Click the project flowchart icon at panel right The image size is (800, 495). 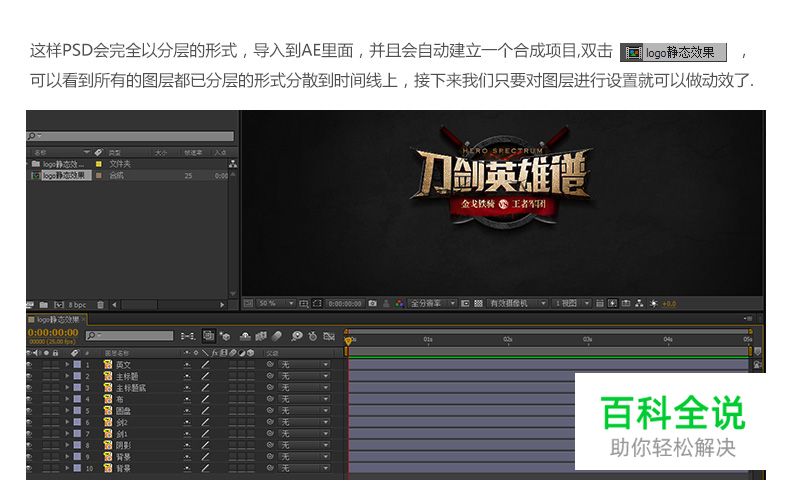tap(233, 164)
